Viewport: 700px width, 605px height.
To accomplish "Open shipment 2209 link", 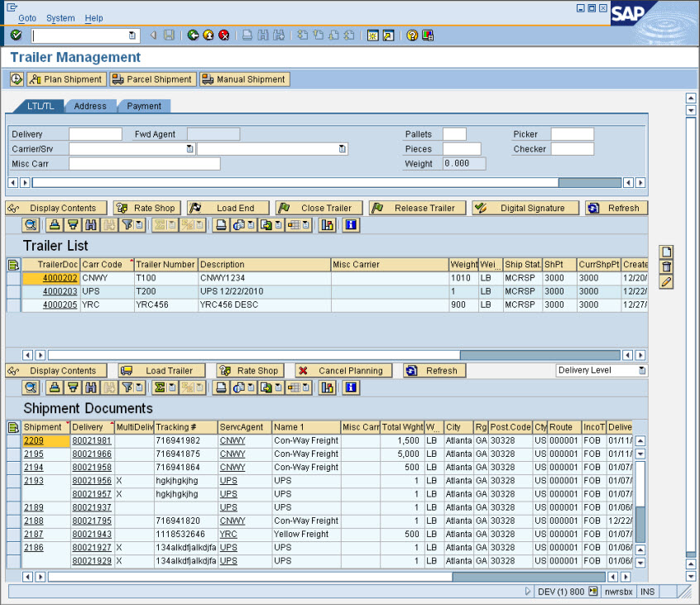I will click(34, 440).
